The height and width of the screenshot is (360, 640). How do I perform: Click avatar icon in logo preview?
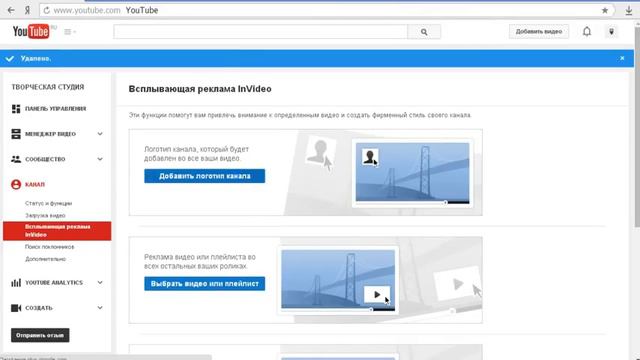(370, 157)
